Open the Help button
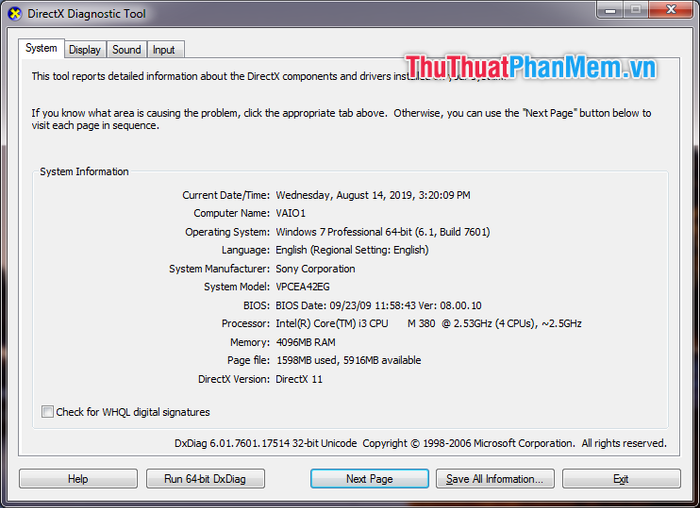Image resolution: width=700 pixels, height=508 pixels. 78,479
